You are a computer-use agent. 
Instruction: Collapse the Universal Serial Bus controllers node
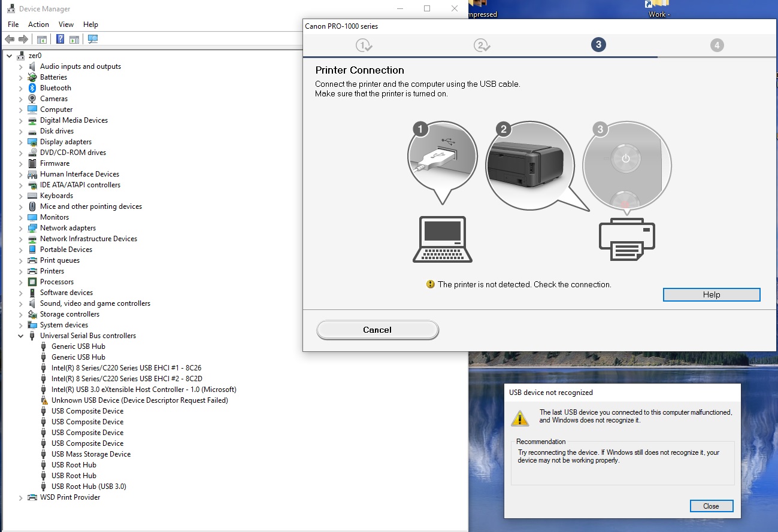click(x=21, y=336)
